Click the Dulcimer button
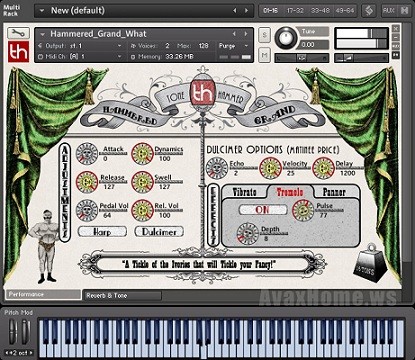This screenshot has height=360, width=415. point(159,232)
